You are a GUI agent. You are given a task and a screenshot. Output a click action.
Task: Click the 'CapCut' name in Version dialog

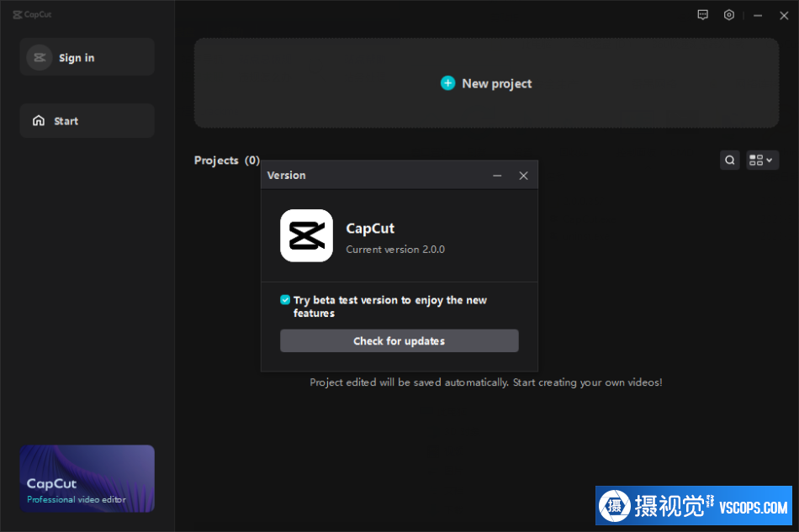click(370, 229)
